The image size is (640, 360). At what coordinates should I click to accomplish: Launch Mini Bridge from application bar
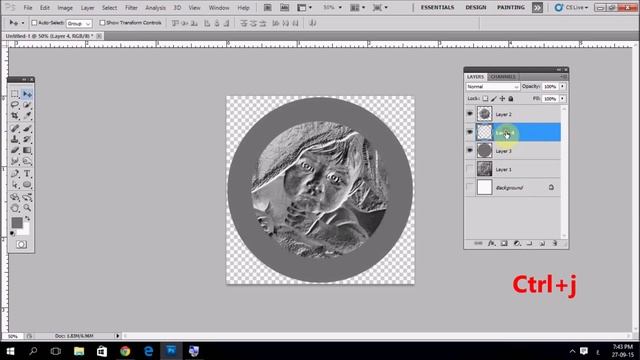click(284, 7)
